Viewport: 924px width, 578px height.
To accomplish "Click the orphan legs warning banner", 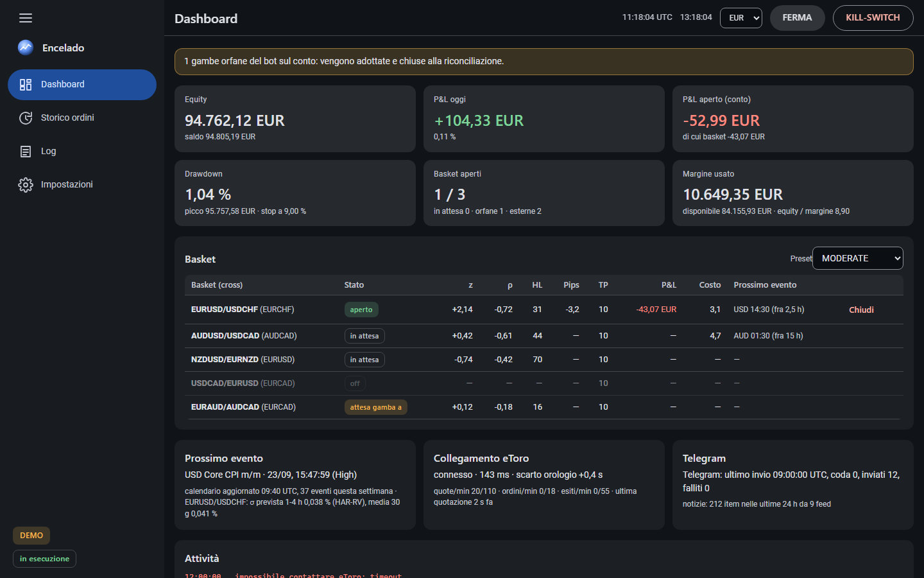I will coord(544,62).
